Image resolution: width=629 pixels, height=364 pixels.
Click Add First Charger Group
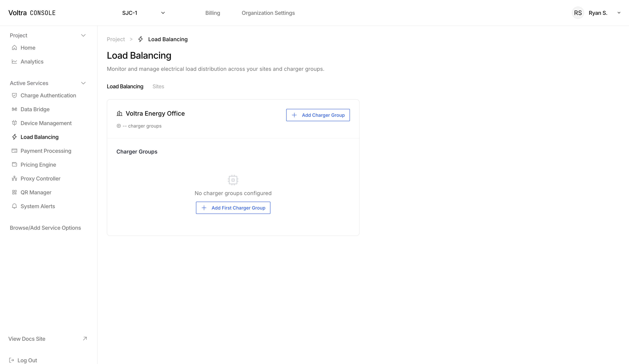(233, 208)
